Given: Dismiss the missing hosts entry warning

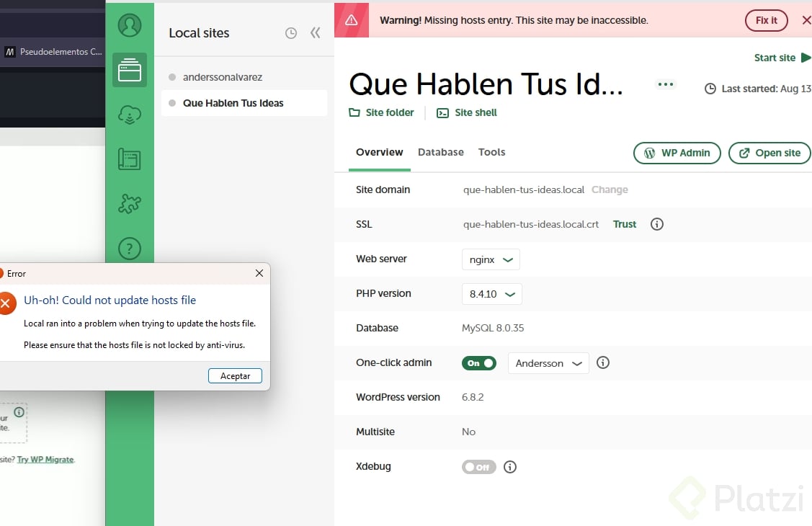Looking at the screenshot, I should (x=806, y=20).
